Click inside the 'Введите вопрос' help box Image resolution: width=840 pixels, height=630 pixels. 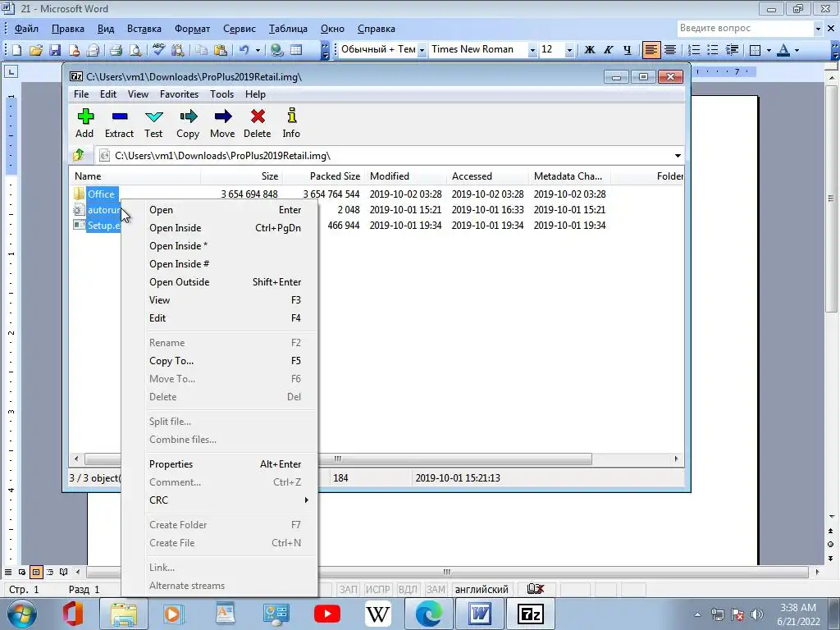click(745, 29)
